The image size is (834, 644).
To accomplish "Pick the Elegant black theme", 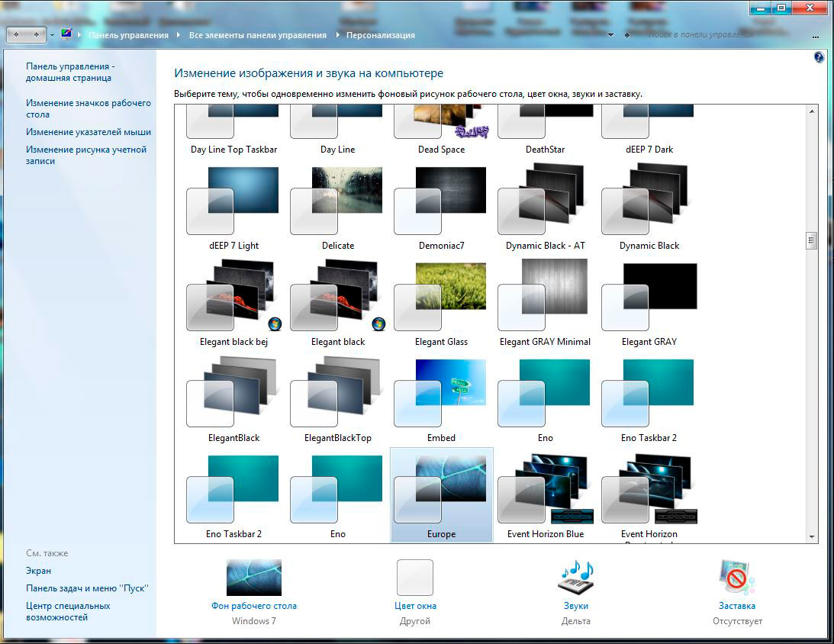I will tap(337, 304).
